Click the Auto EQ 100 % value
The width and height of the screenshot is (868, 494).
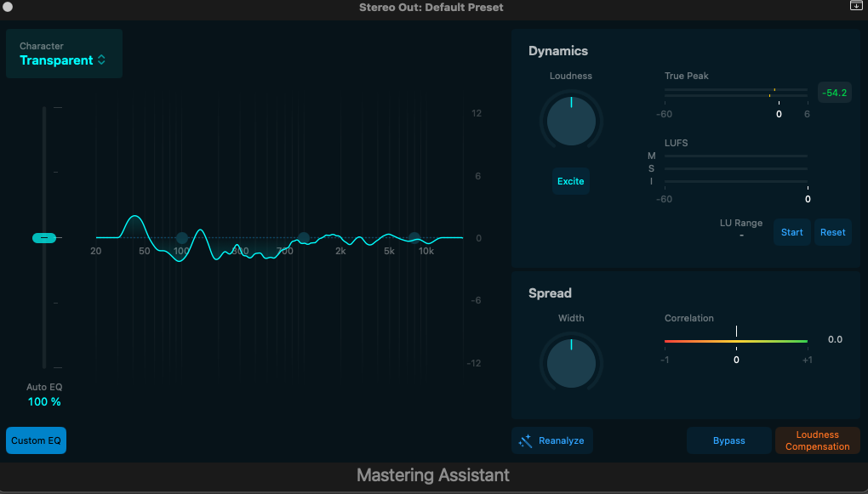click(x=44, y=401)
